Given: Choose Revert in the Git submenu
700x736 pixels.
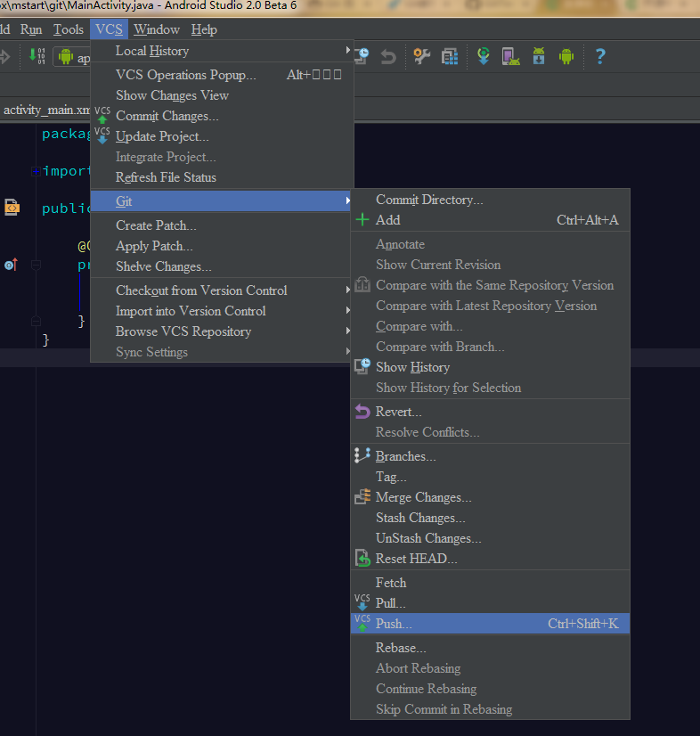Looking at the screenshot, I should tap(491, 412).
